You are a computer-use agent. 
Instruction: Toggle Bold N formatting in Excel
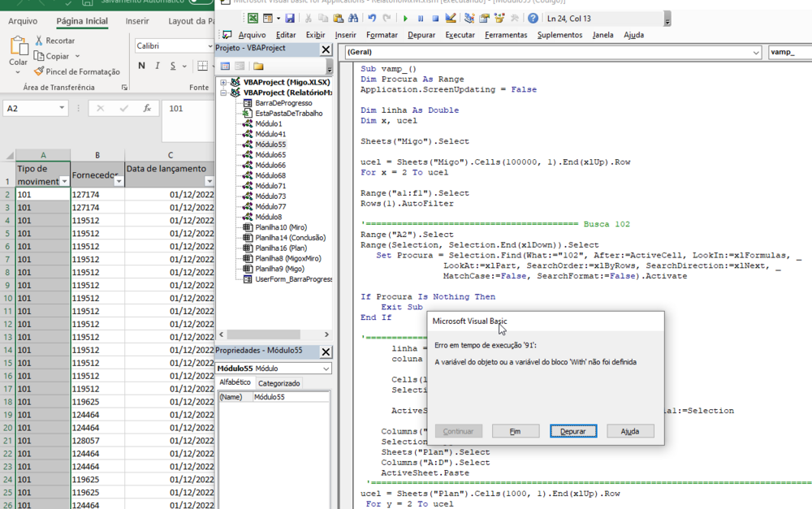pos(142,66)
